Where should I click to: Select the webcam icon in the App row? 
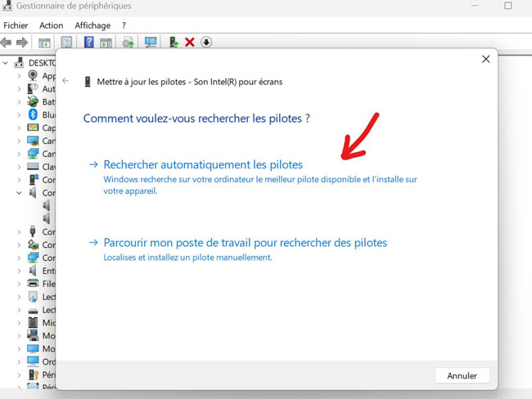click(33, 75)
